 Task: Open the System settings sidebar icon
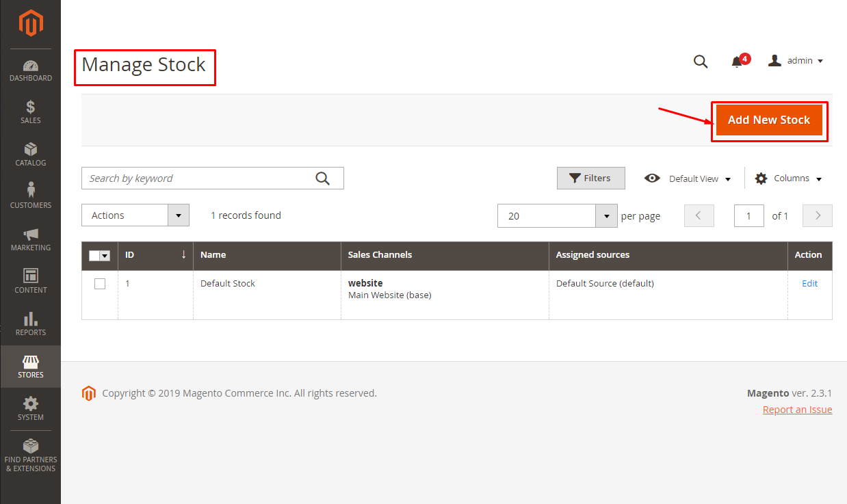[30, 408]
